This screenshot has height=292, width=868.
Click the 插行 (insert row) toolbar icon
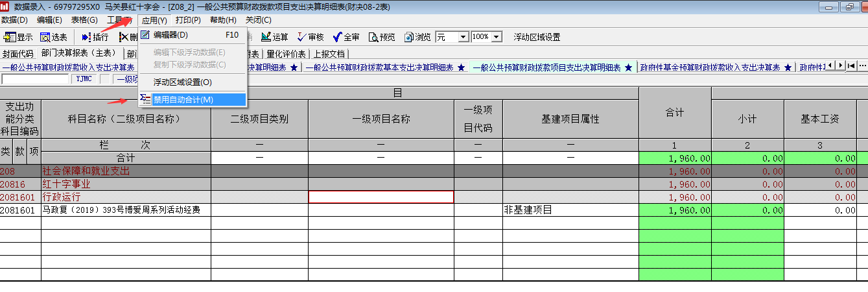(95, 37)
